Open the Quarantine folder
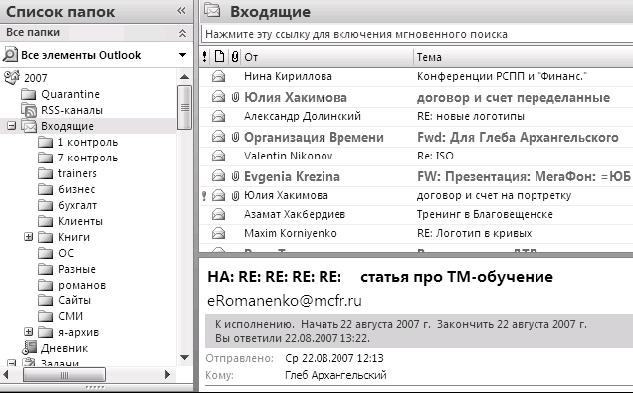Screen dimensions: 633x393 (70, 94)
